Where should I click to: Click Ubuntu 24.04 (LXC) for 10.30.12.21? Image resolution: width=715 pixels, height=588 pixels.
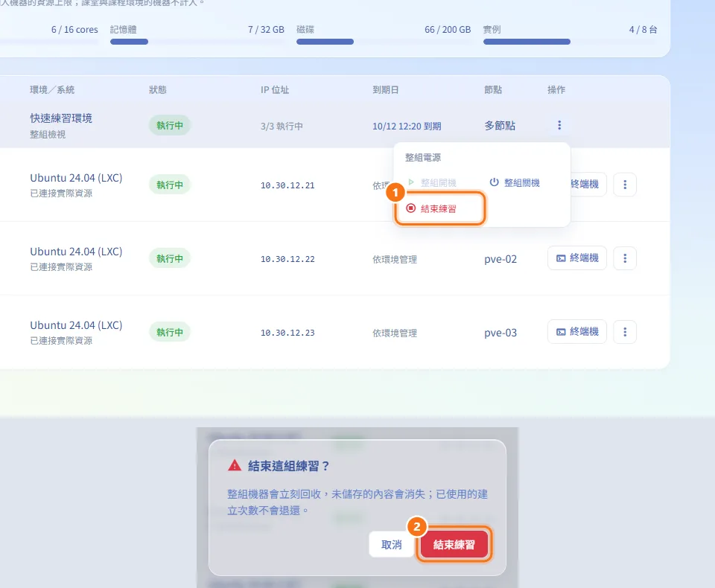click(x=76, y=178)
